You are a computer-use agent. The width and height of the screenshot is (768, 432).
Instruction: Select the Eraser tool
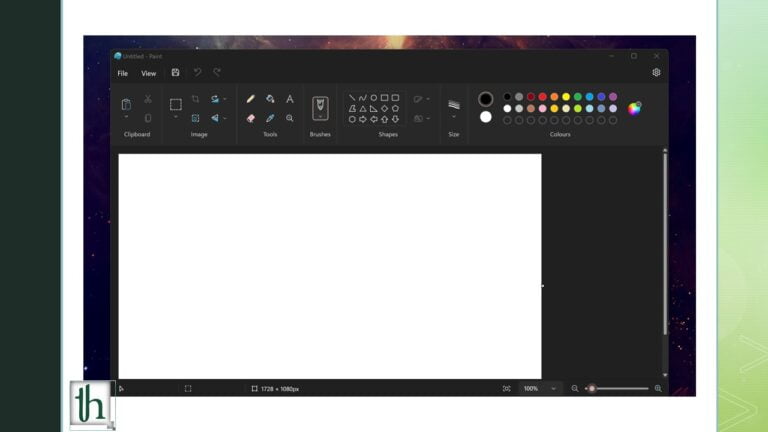click(250, 118)
